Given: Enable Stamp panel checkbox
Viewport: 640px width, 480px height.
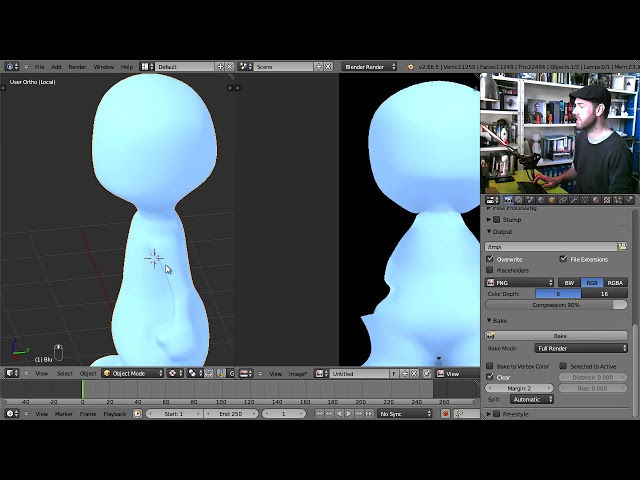Looking at the screenshot, I should pyautogui.click(x=496, y=220).
